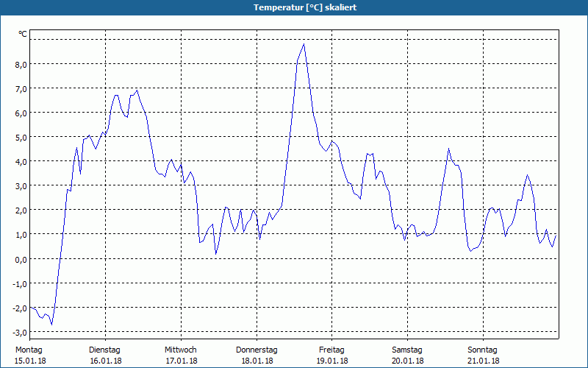This screenshot has width=588, height=368.
Task: Click the 7,0 axis value
Action: coord(21,88)
